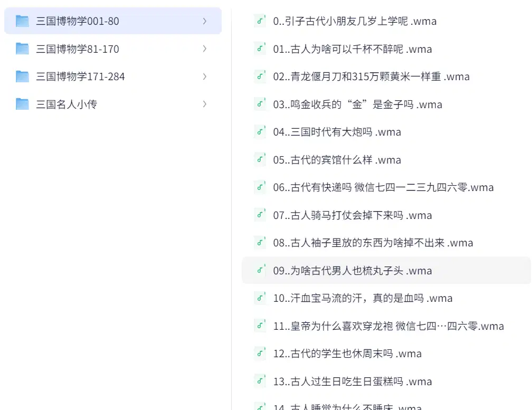Expand chevron for 三国博物学001-80 folder
Image resolution: width=532 pixels, height=410 pixels.
pos(205,21)
